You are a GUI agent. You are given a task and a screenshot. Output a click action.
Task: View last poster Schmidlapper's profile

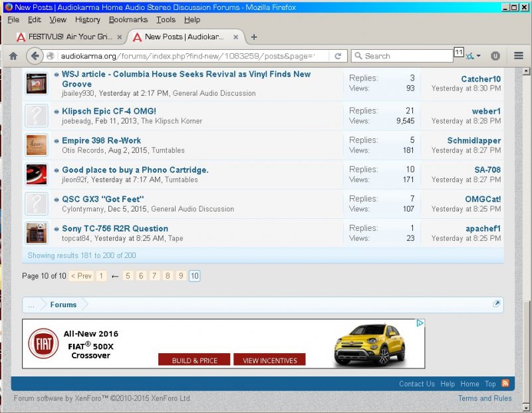coord(474,140)
